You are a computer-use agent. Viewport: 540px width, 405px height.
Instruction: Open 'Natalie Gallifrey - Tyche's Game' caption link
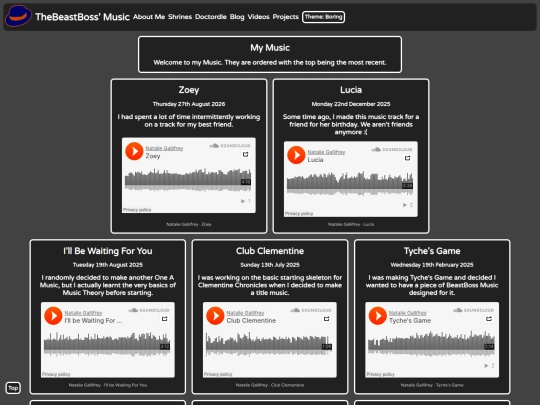tap(432, 385)
